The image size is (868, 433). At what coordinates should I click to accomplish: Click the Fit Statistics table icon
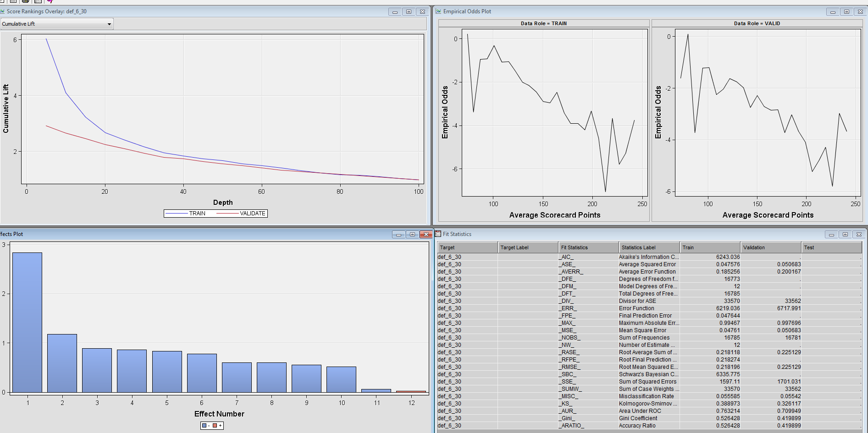439,234
